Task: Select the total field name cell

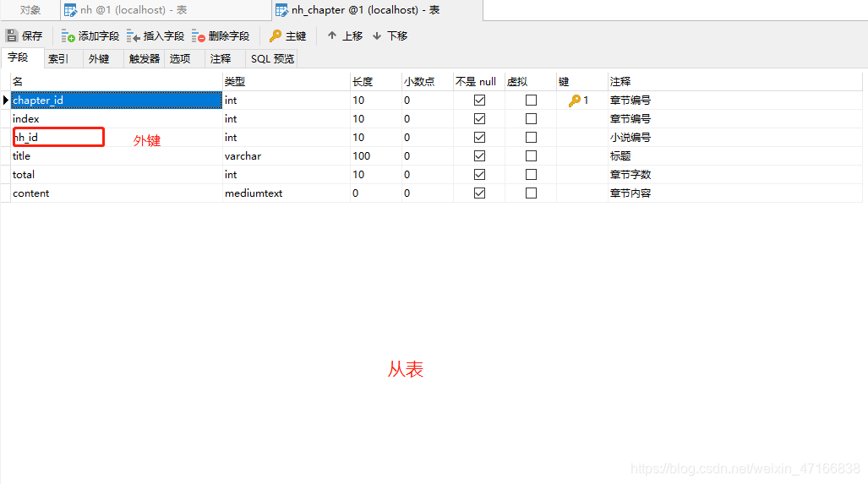Action: pos(117,174)
